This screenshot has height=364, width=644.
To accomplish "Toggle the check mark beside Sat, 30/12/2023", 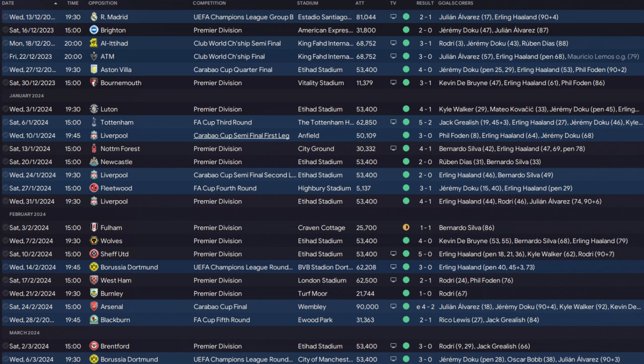I will click(x=5, y=83).
